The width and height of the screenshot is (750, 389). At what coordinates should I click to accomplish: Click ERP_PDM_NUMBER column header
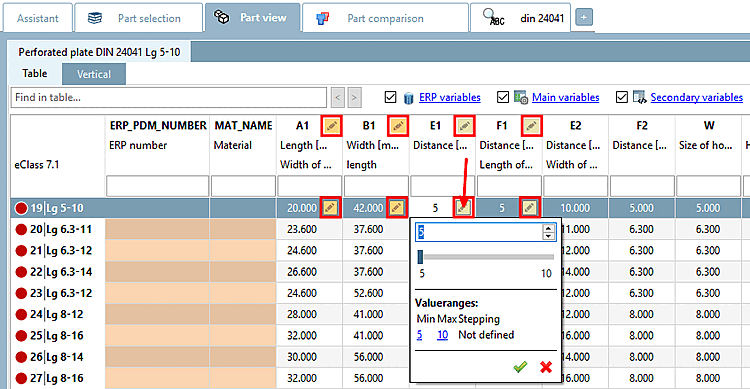(x=158, y=125)
